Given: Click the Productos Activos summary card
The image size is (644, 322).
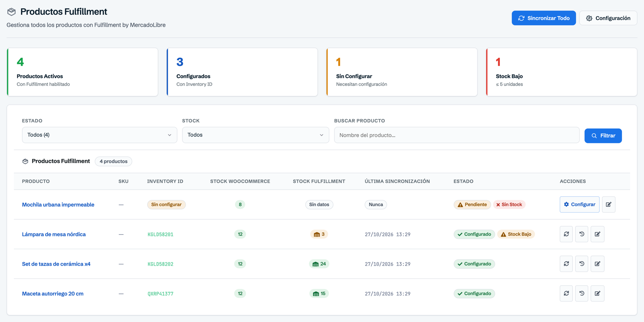Looking at the screenshot, I should (83, 72).
